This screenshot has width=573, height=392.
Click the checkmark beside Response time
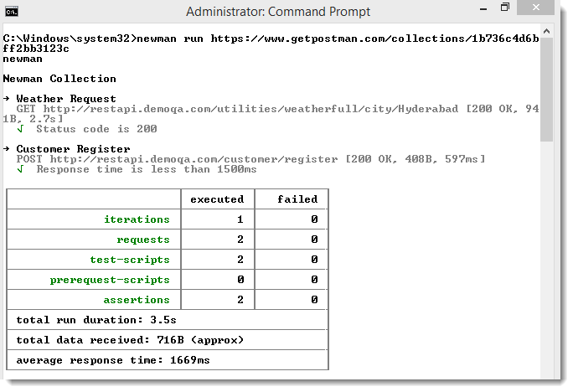coord(20,169)
